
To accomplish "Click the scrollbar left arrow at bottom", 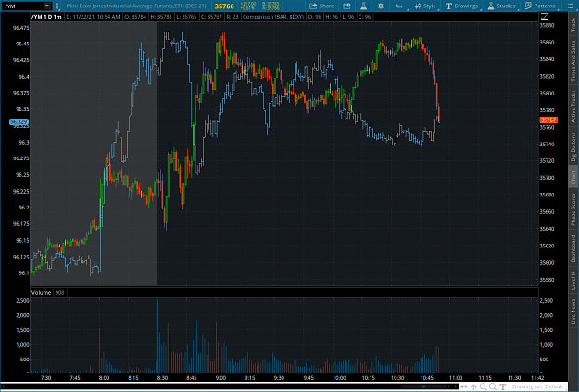I will click(x=449, y=386).
